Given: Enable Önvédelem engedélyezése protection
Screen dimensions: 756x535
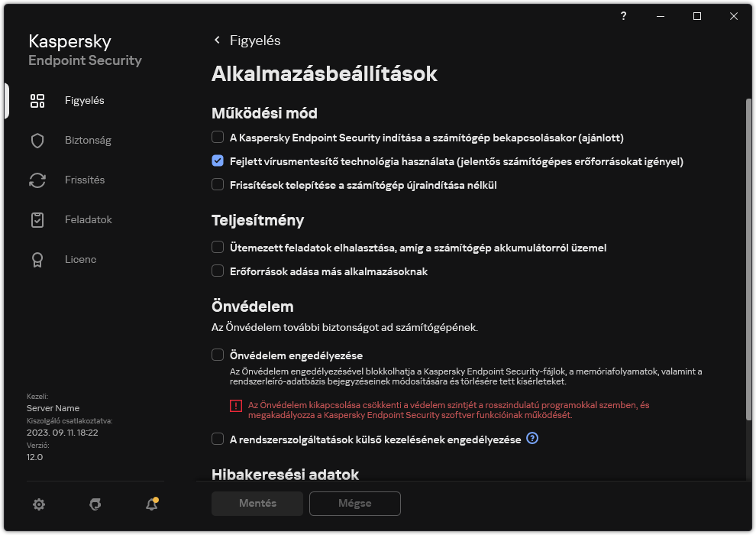Looking at the screenshot, I should tap(216, 355).
